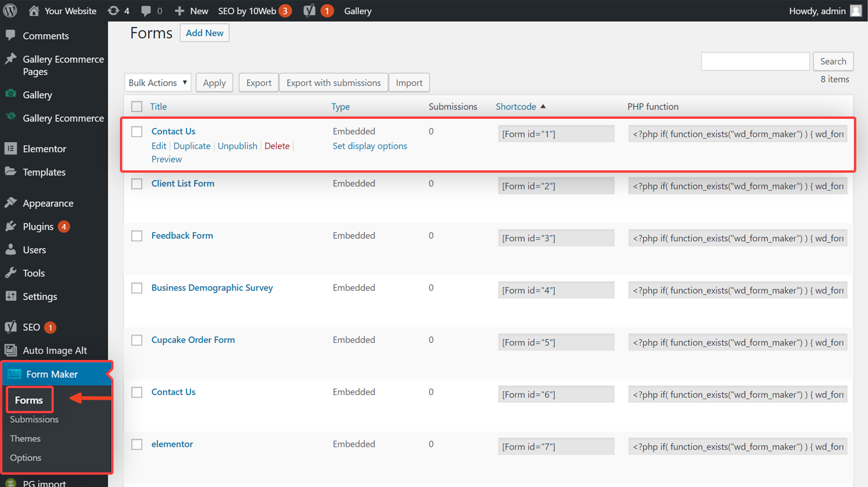This screenshot has height=487, width=868.
Task: Click the Settings sliders icon
Action: (x=11, y=296)
